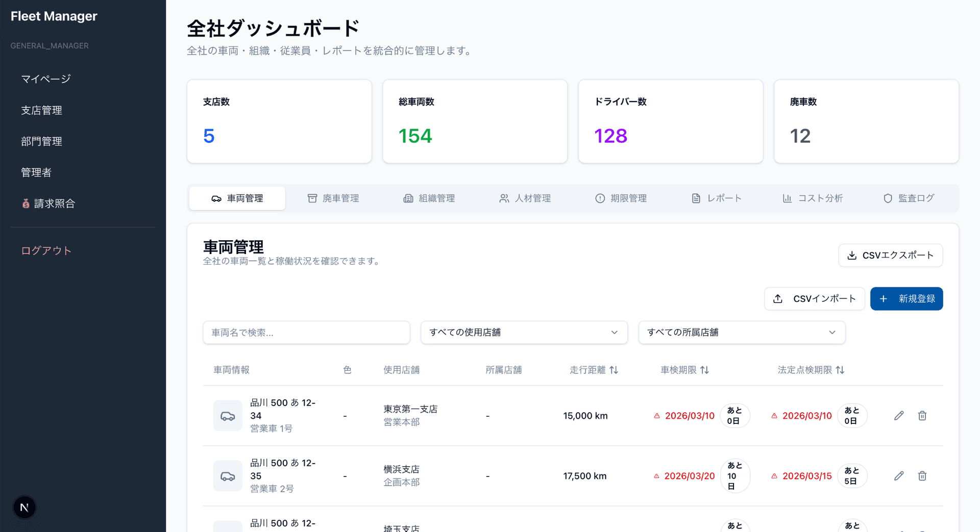Click the 新規登録 button
980x532 pixels.
[x=906, y=298]
